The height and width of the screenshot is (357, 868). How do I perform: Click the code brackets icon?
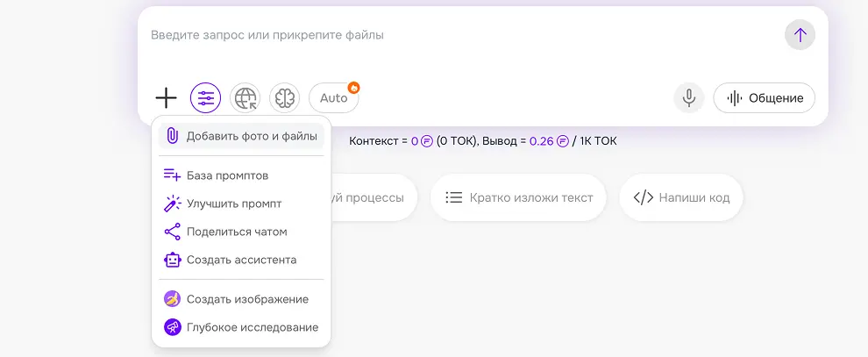644,197
